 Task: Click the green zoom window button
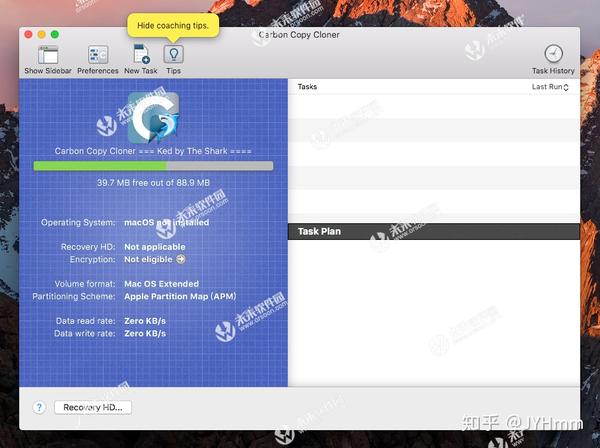pos(55,34)
